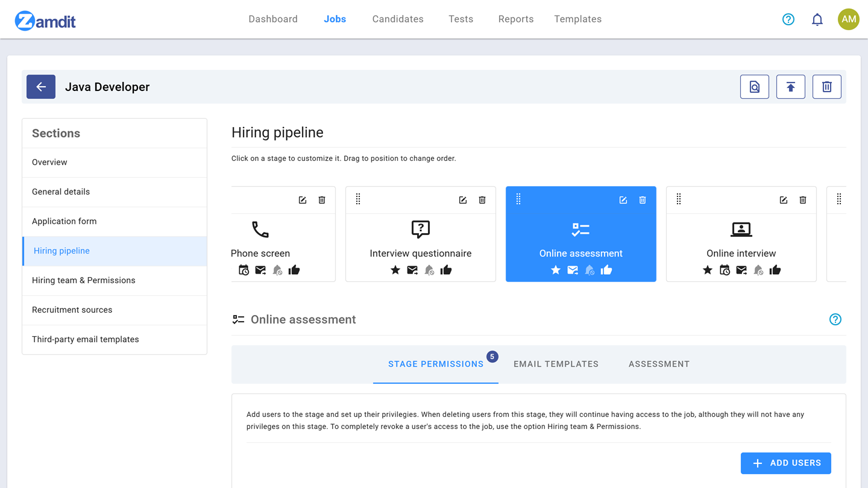This screenshot has width=868, height=488.
Task: Delete the Online interview stage
Action: [803, 200]
